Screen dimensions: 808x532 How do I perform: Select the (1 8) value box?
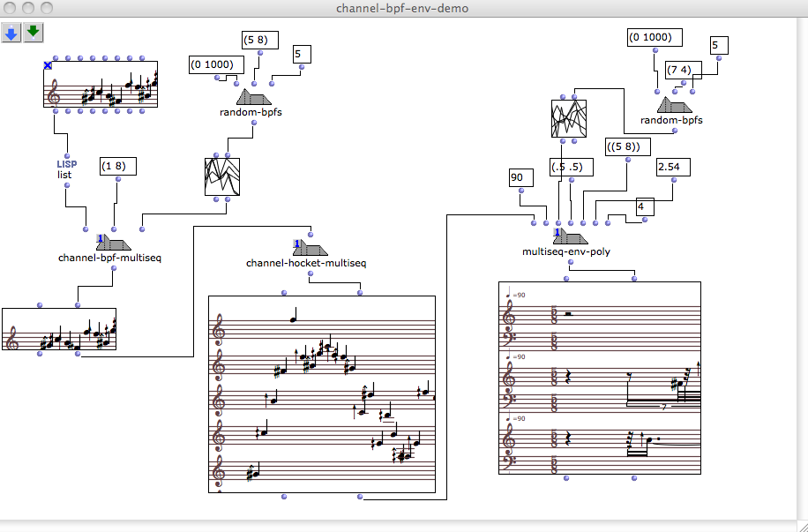pyautogui.click(x=117, y=166)
